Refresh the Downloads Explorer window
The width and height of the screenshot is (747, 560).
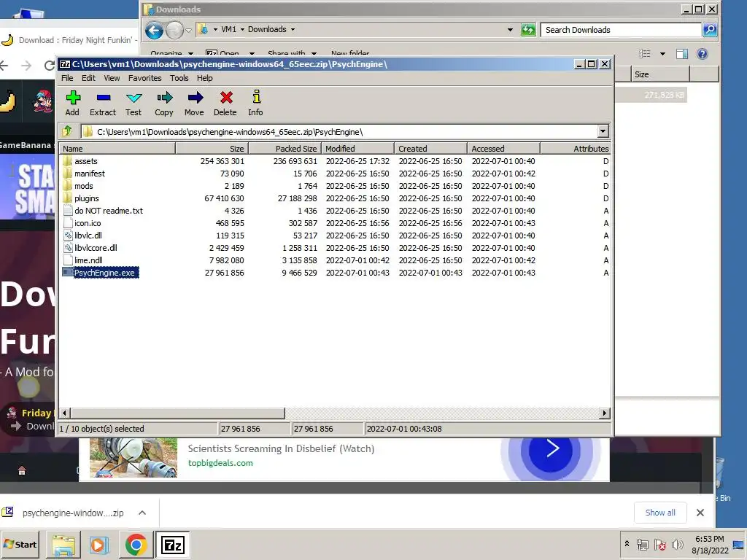528,29
